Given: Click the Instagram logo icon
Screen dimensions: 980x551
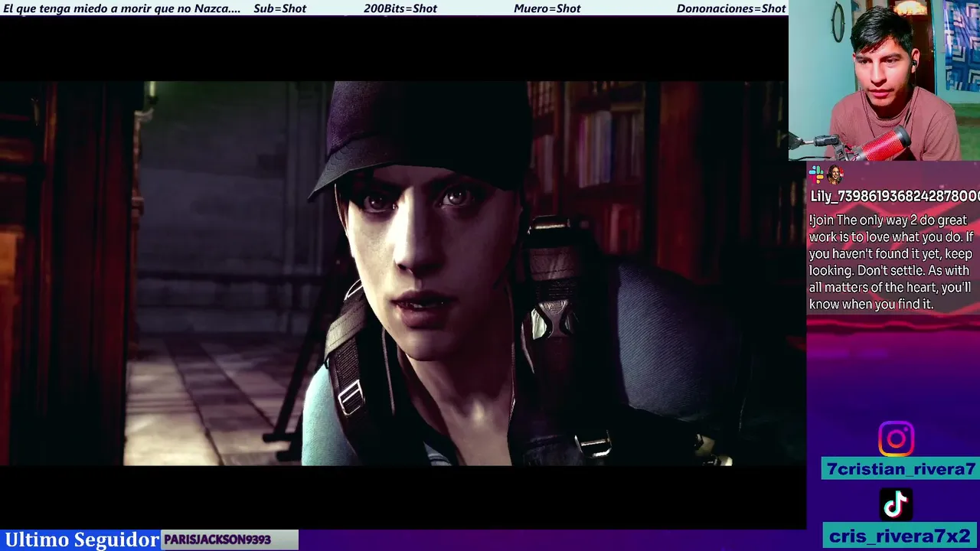Looking at the screenshot, I should click(896, 439).
